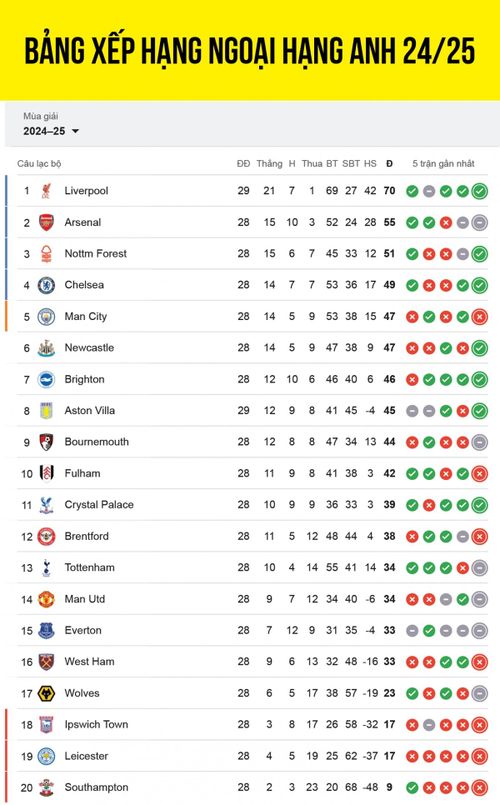Click Liverpool's most recent match result icon
This screenshot has height=805, width=500.
pyautogui.click(x=479, y=191)
